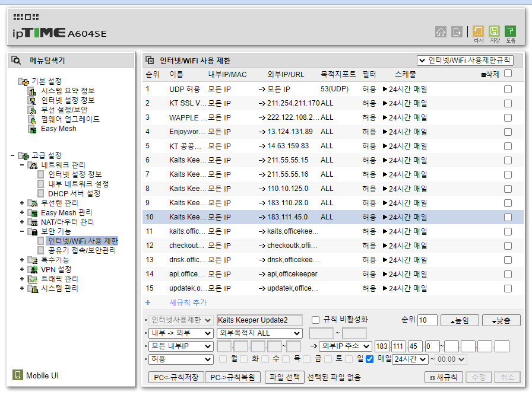Image resolution: width=532 pixels, height=395 pixels.
Task: Click the 순위 priority input field
Action: click(427, 320)
